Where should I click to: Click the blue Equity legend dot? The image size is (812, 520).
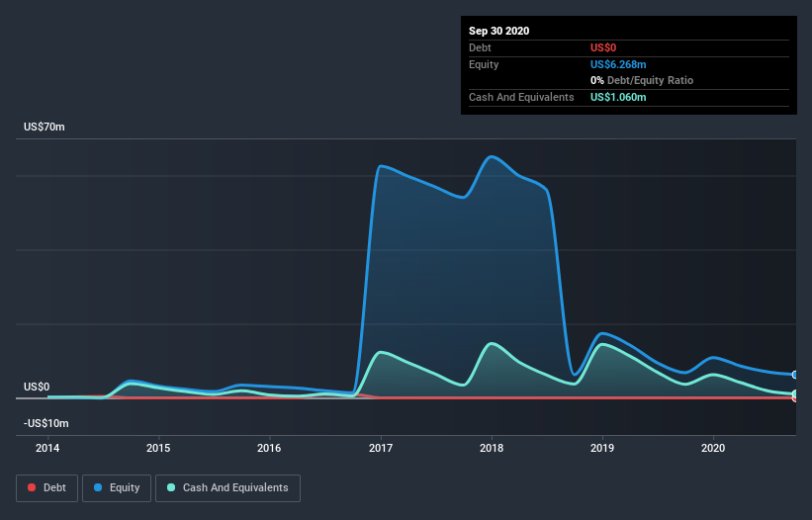coord(98,487)
